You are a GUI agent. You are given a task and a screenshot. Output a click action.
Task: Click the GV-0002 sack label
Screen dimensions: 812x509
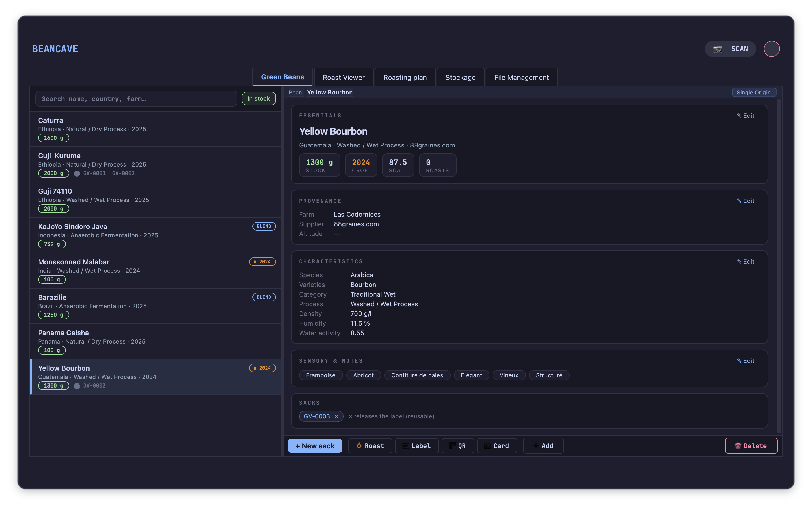point(123,173)
